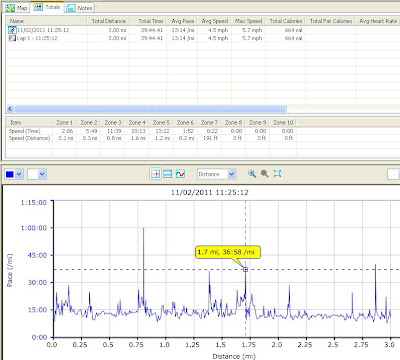Click the Zone 7 column header
Image resolution: width=400 pixels, height=360 pixels.
[209, 123]
